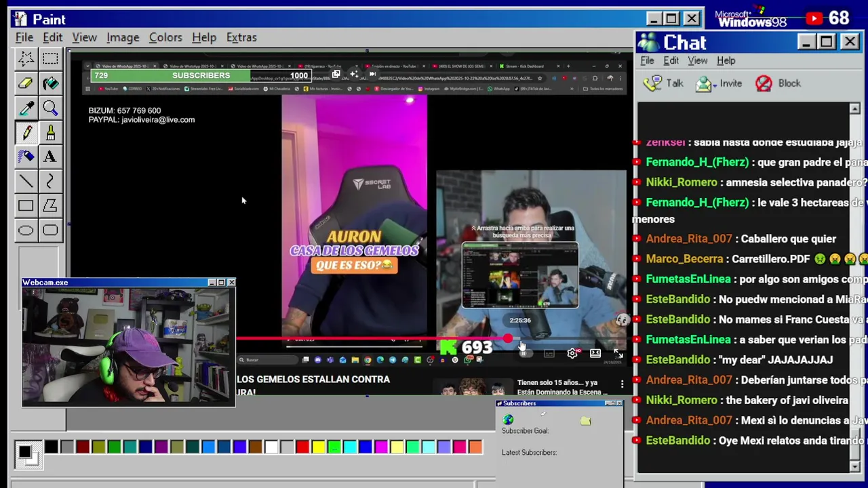
Task: Choose the Rounded Rectangle tool
Action: click(x=50, y=230)
